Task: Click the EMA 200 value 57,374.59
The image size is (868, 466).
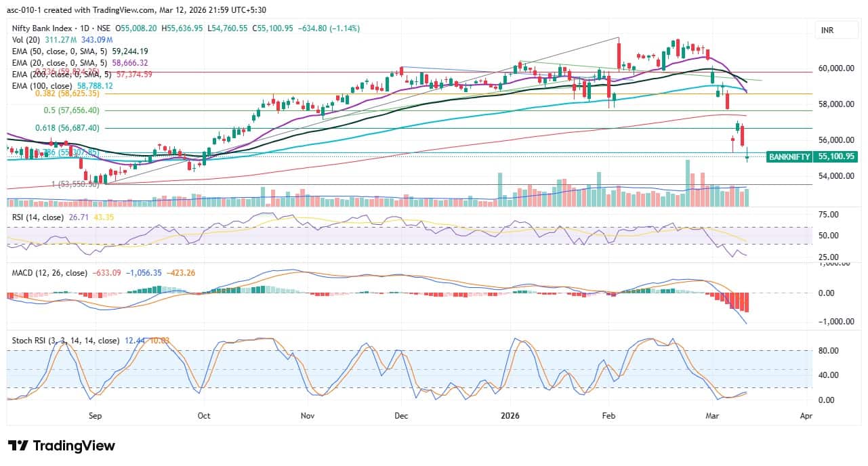Action: (134, 75)
